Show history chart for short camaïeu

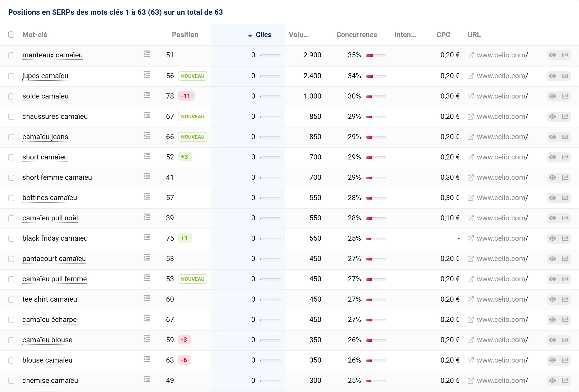pos(565,157)
